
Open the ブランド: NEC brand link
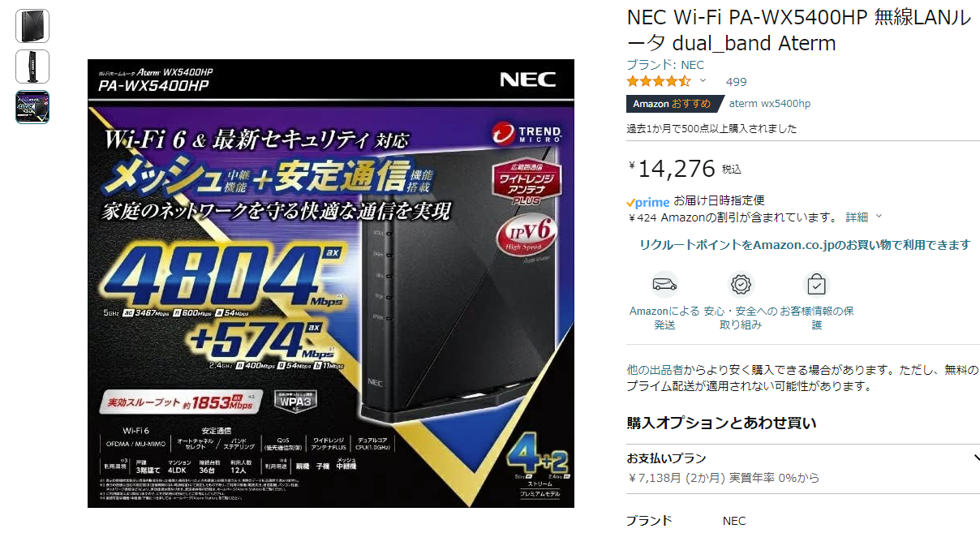pyautogui.click(x=665, y=65)
